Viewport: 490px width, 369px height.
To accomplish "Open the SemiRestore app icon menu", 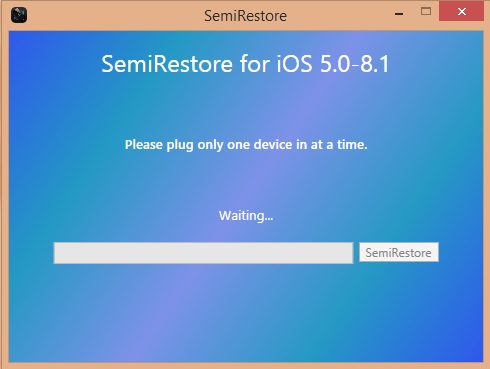I will [19, 15].
